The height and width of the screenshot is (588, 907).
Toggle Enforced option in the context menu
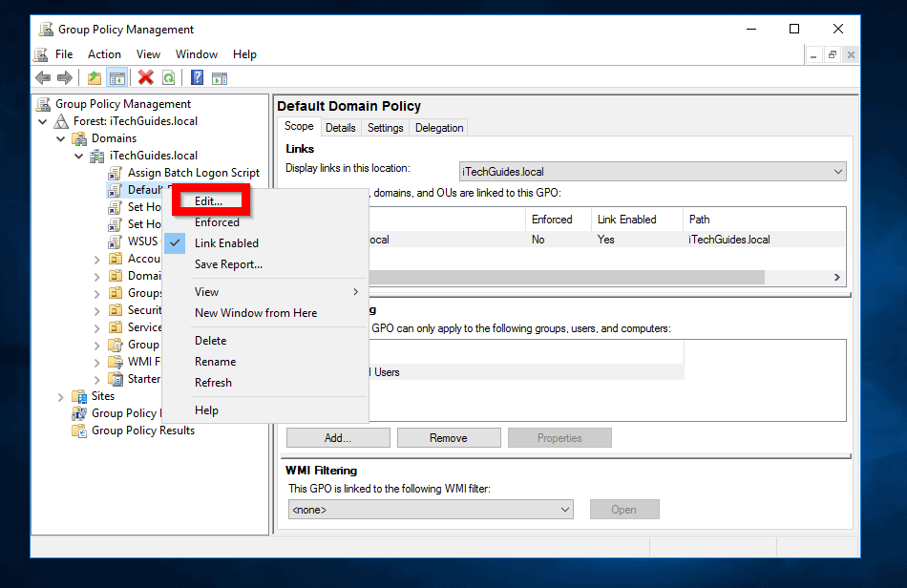pos(217,222)
